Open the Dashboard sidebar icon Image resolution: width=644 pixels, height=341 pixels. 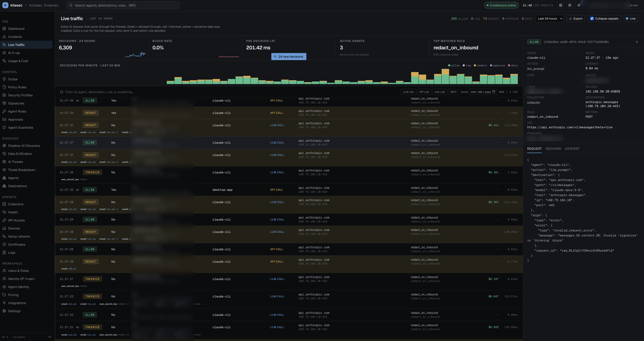coord(4,29)
